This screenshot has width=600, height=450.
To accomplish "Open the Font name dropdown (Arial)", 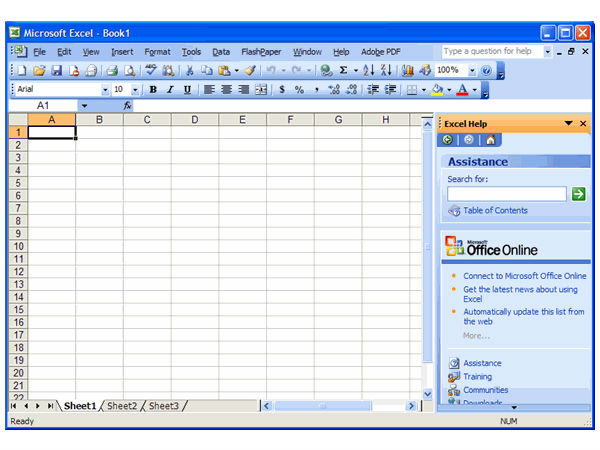I will point(105,90).
